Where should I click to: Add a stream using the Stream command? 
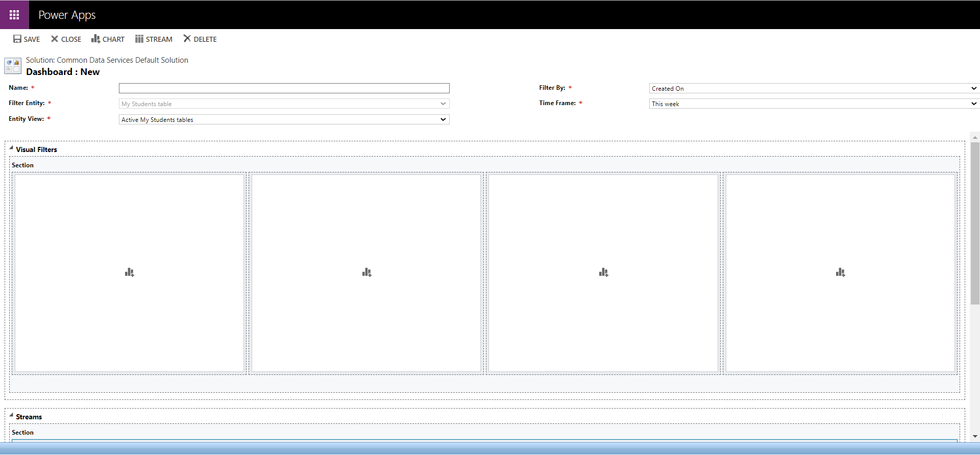tap(154, 39)
